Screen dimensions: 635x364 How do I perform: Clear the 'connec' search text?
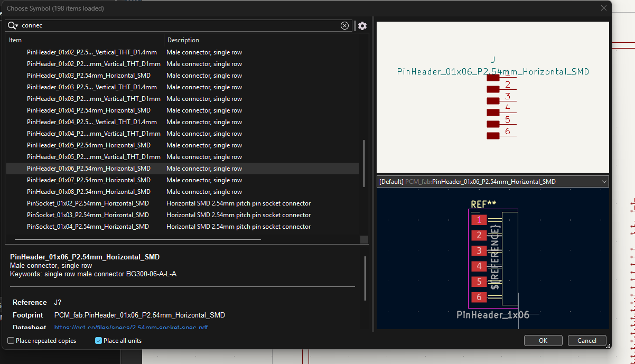pos(344,25)
